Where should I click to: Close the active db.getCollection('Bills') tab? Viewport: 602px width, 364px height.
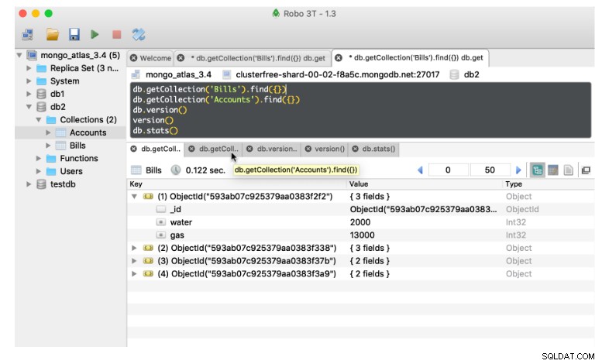(x=339, y=58)
